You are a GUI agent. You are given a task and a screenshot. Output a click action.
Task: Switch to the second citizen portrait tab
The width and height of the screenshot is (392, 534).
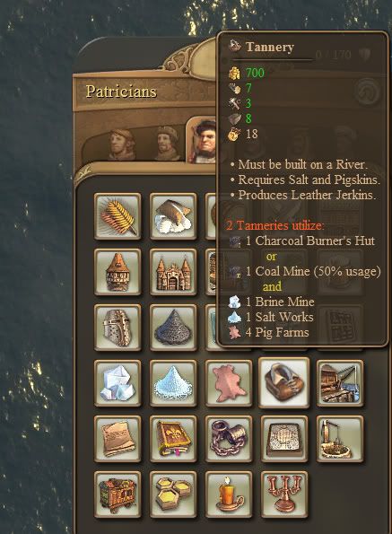point(168,143)
